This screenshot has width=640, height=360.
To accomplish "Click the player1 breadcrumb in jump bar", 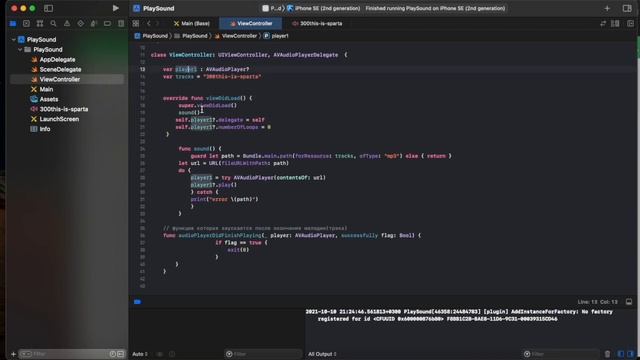I will click(276, 36).
